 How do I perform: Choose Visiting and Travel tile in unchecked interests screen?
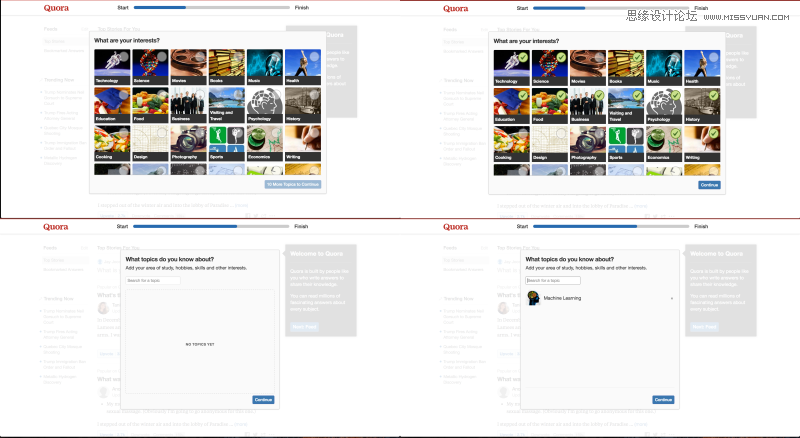(227, 105)
